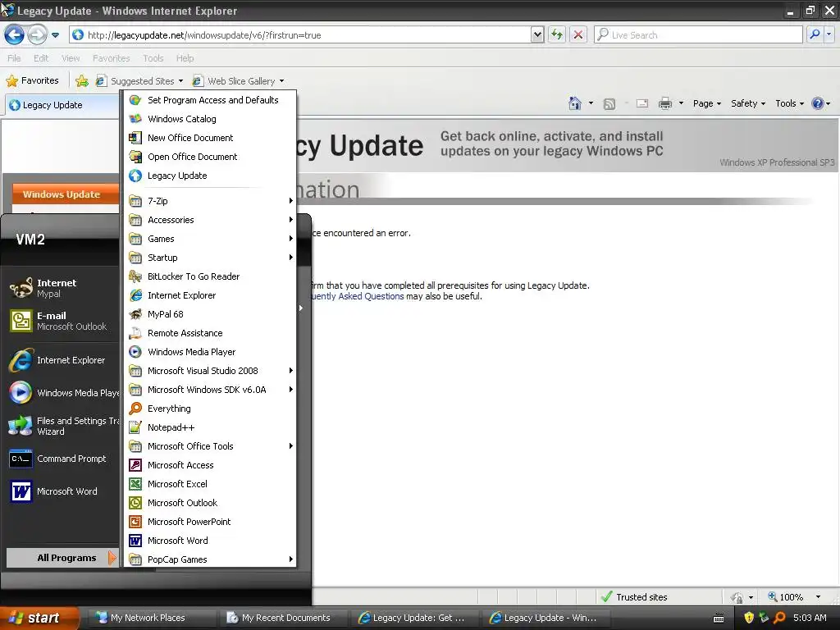Open Files and Settings Transfer Wizard
Screen dimensions: 840x630
[62, 426]
